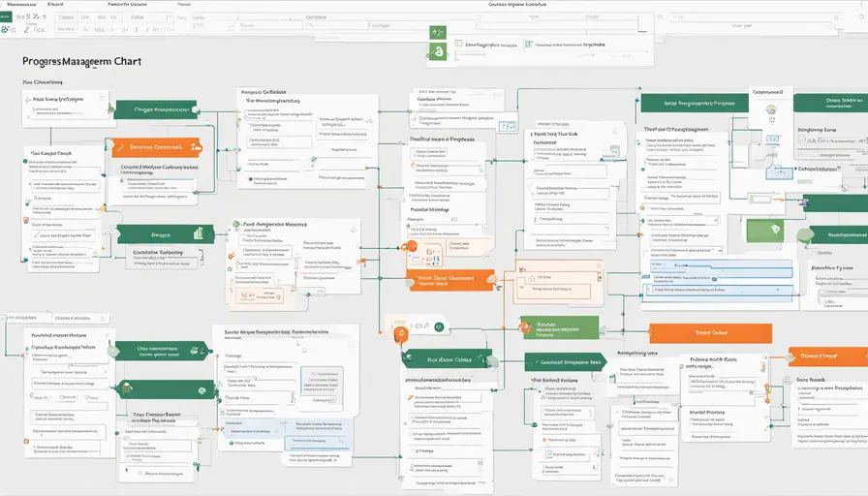The height and width of the screenshot is (496, 868).
Task: Click the globe icon in the upper-right card
Action: (772, 108)
